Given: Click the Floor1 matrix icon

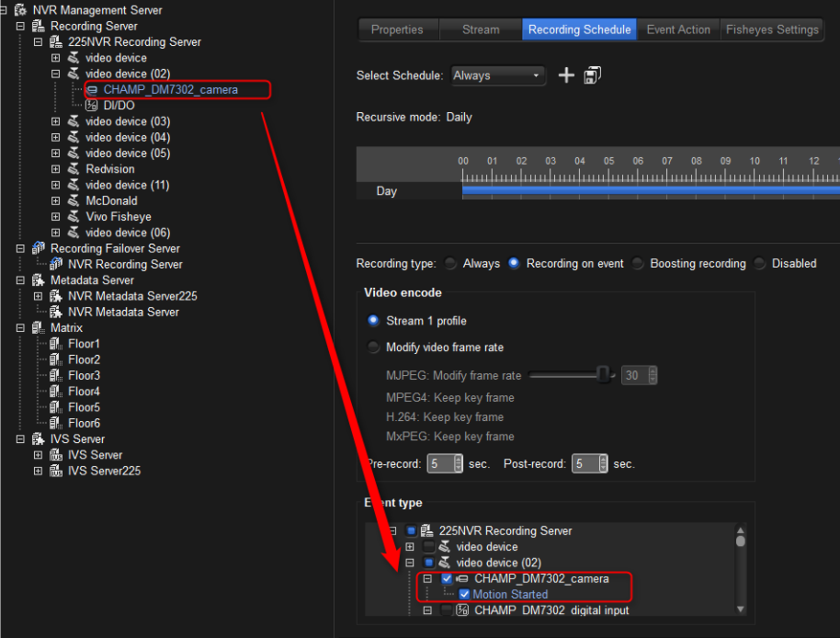Looking at the screenshot, I should (55, 344).
